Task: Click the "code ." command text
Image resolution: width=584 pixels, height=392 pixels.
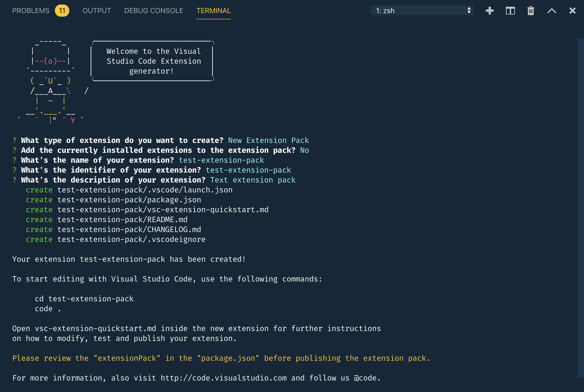Action: point(48,309)
